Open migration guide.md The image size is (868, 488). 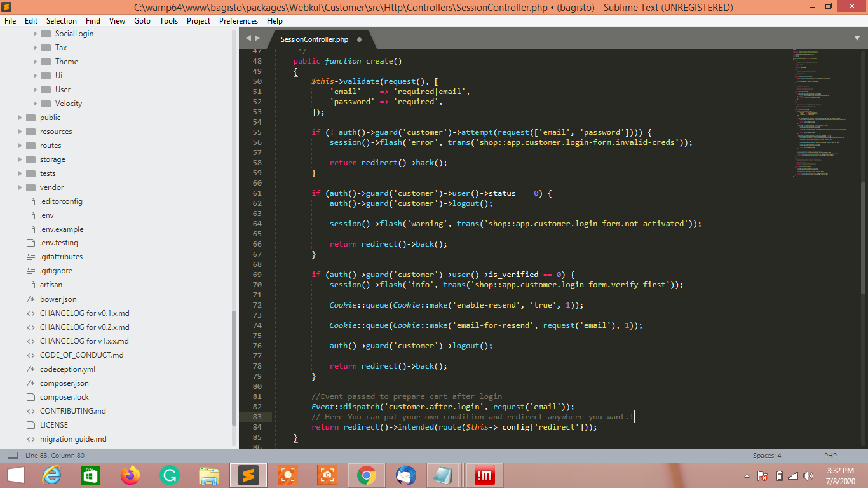[73, 439]
